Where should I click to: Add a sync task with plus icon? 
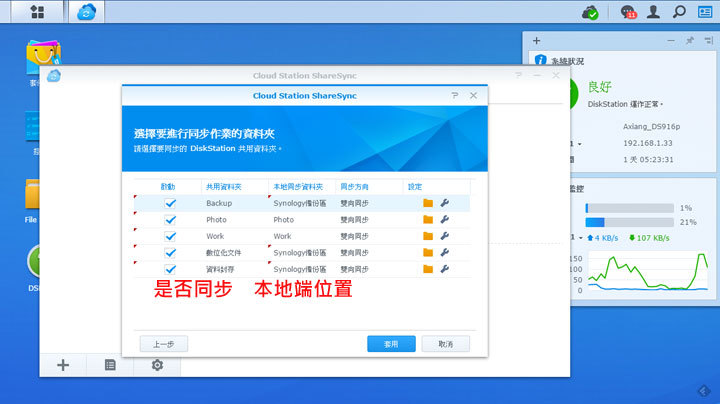coord(63,365)
